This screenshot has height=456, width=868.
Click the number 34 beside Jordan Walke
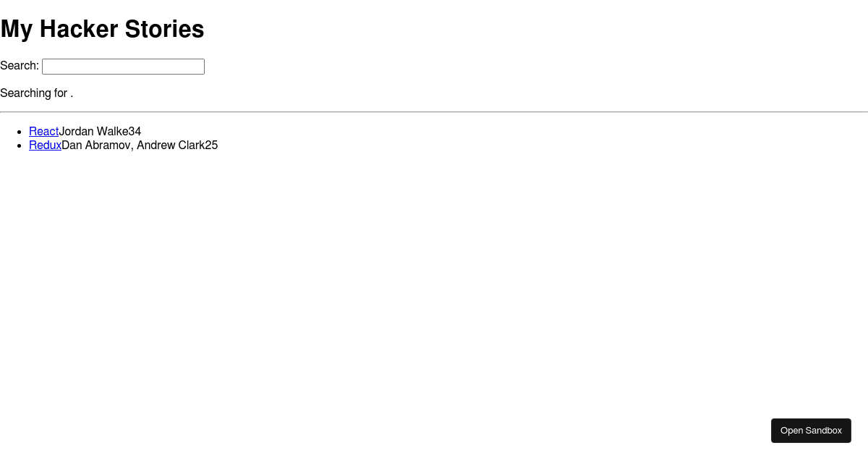click(135, 132)
